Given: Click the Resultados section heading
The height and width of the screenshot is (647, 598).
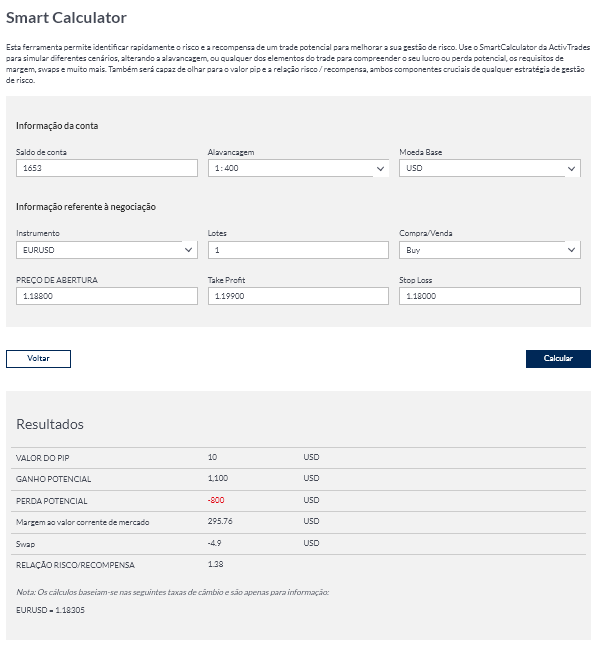Looking at the screenshot, I should (x=50, y=424).
